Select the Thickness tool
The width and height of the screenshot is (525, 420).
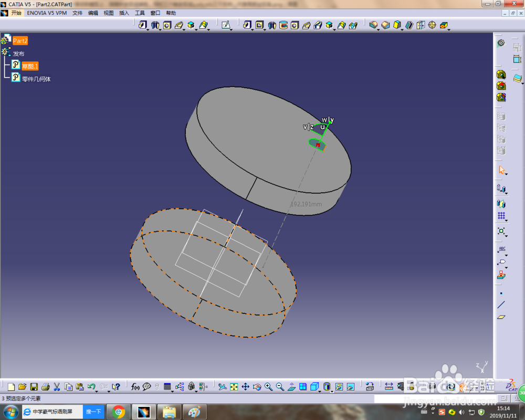421,25
